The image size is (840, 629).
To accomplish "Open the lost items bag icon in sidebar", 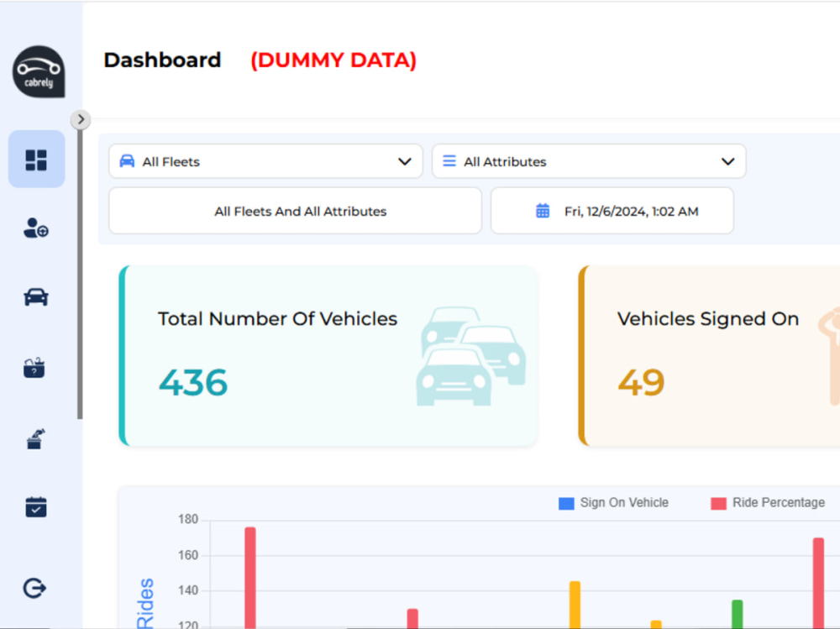I will click(x=34, y=368).
